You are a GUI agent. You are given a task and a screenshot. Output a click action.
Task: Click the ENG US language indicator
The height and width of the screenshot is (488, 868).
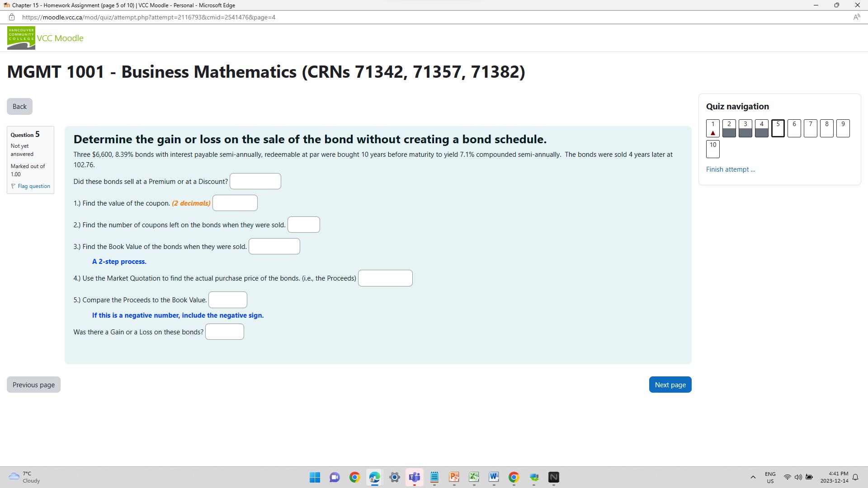coord(770,477)
